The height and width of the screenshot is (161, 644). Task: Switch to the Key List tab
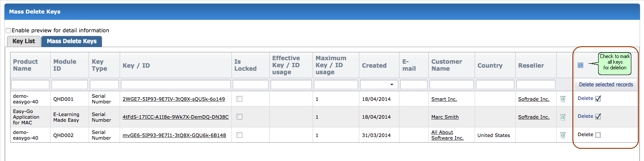[24, 41]
